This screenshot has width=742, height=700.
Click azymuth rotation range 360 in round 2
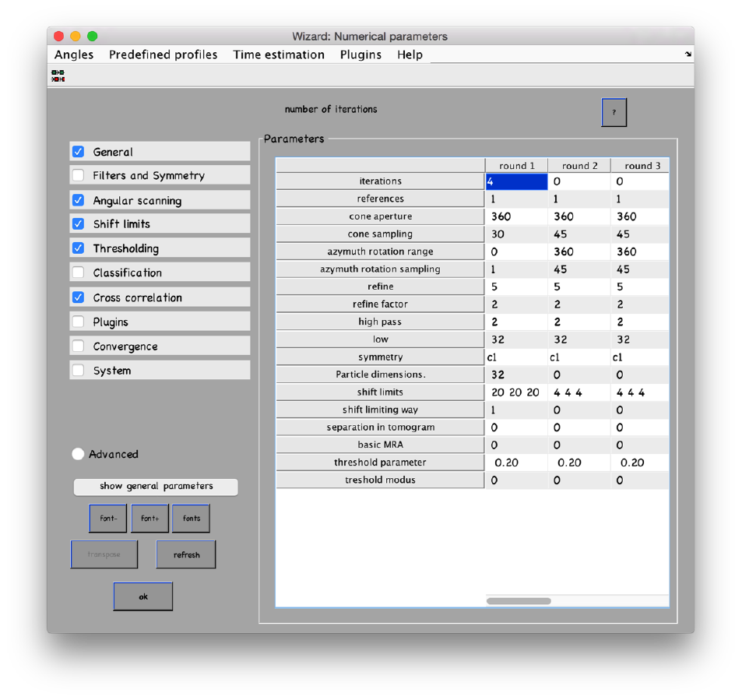click(x=579, y=252)
